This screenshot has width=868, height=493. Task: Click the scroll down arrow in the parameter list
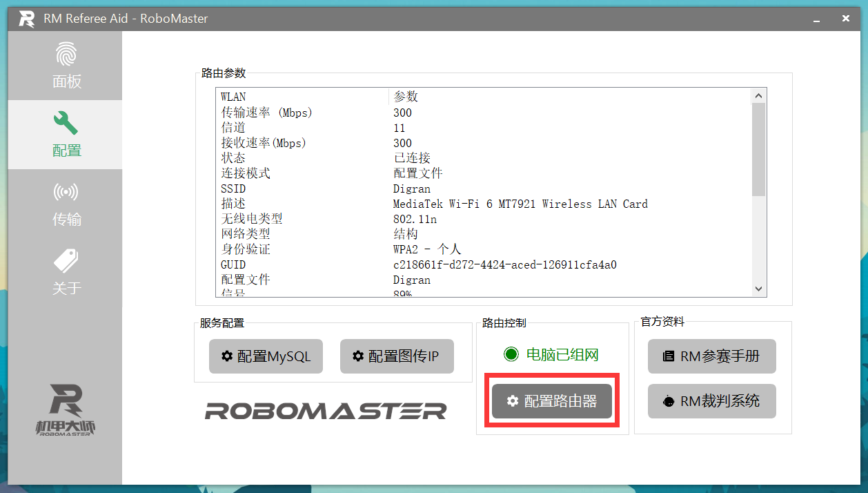click(x=758, y=289)
